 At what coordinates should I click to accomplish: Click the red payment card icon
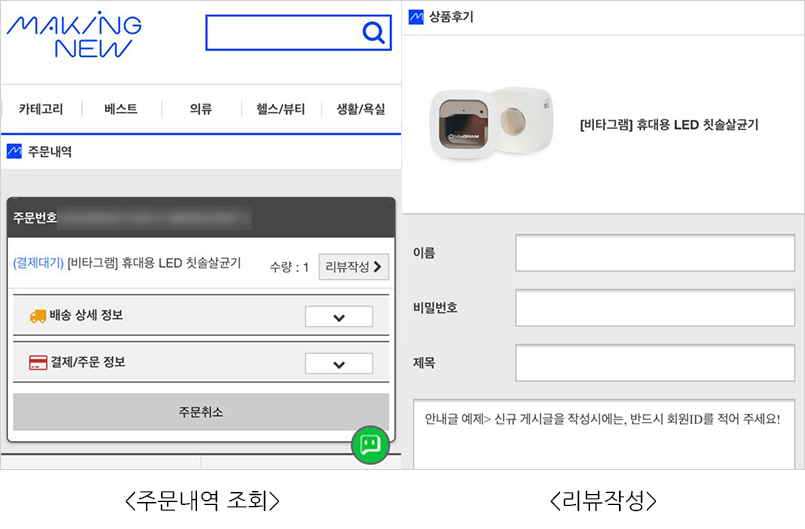[38, 363]
